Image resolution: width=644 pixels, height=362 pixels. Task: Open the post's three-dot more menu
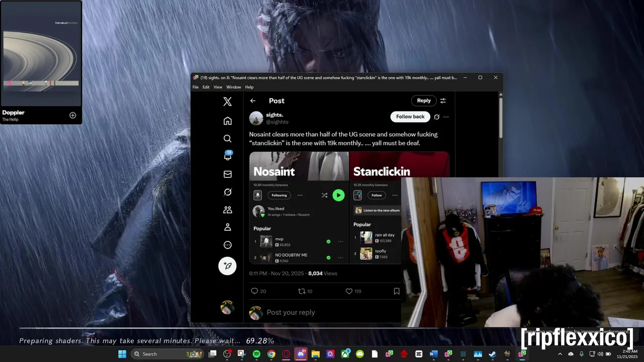click(446, 117)
